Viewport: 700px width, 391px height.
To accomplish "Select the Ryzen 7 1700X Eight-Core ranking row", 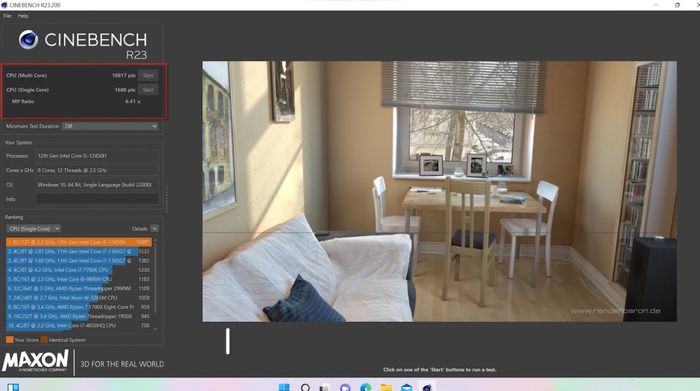I will [x=79, y=307].
